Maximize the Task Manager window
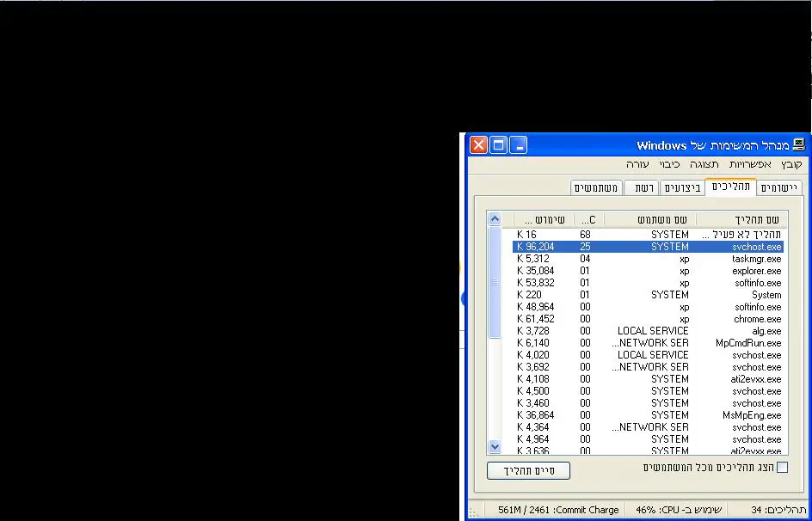 pos(498,144)
